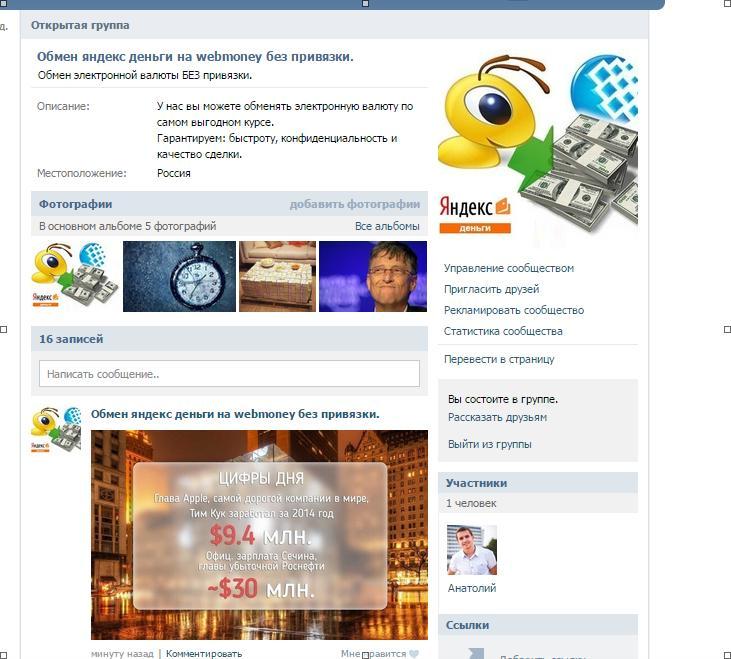Click 'Вы состоите в группе.' status text
The image size is (731, 659).
pos(503,399)
